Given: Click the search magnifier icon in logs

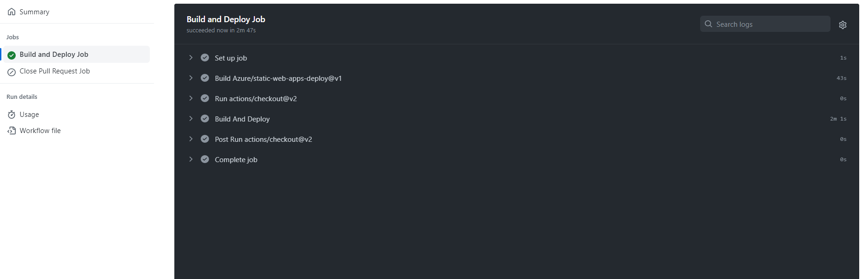Looking at the screenshot, I should 708,24.
